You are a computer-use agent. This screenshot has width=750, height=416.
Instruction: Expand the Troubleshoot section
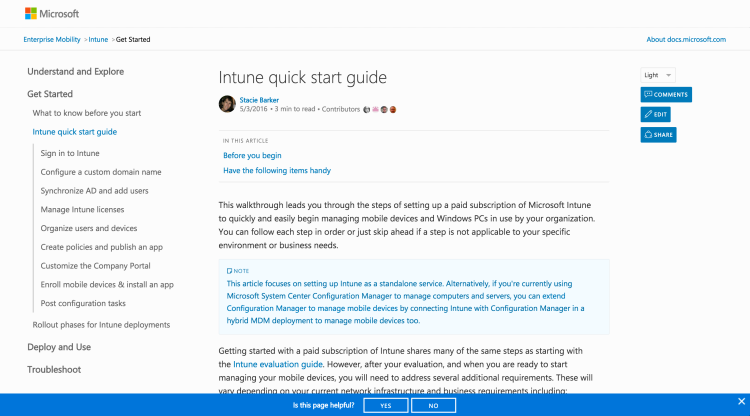[x=54, y=370]
